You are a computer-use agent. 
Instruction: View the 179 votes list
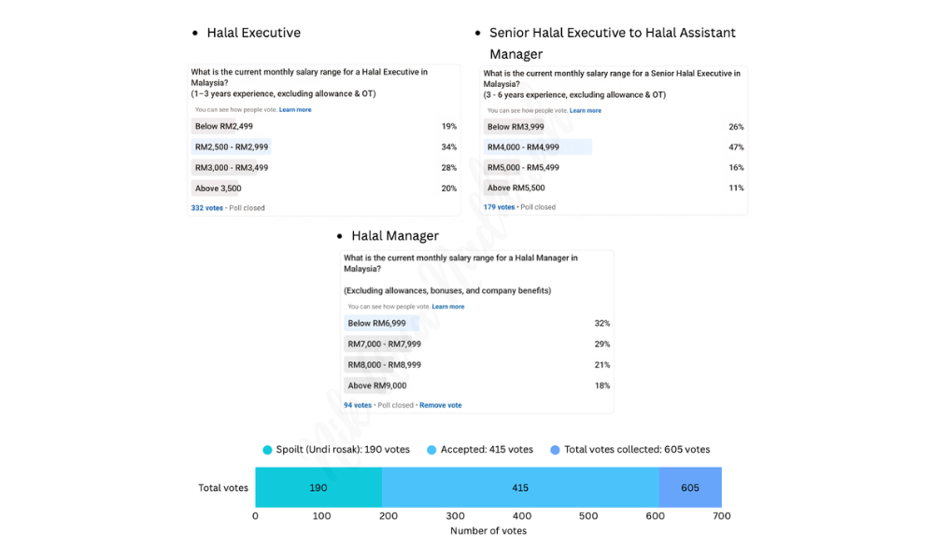499,207
